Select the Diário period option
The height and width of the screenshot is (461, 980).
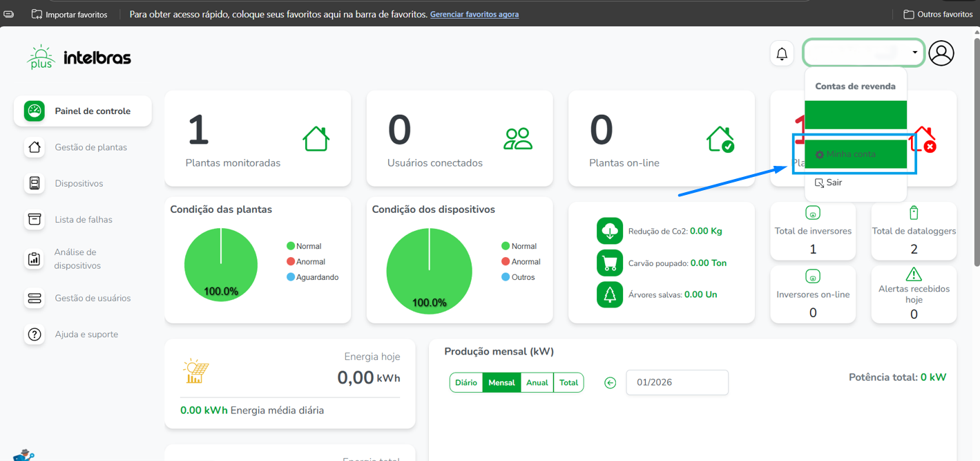pos(466,383)
